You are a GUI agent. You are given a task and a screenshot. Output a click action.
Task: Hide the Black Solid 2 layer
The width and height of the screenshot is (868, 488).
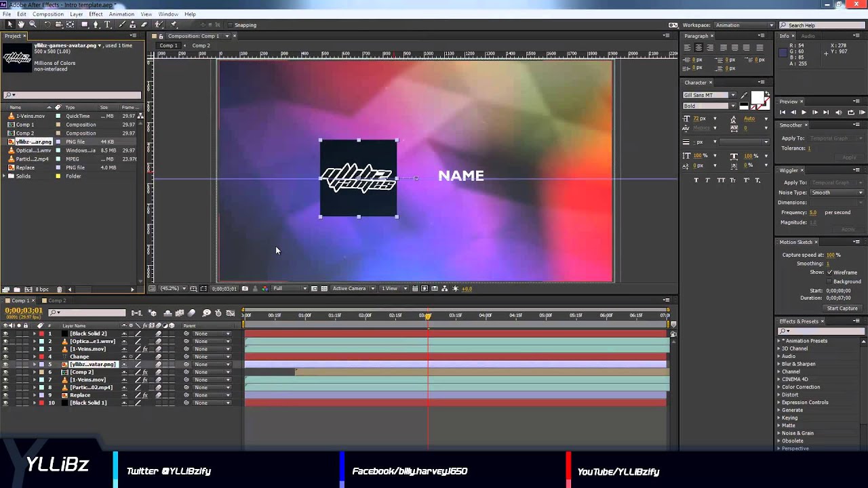click(x=5, y=333)
